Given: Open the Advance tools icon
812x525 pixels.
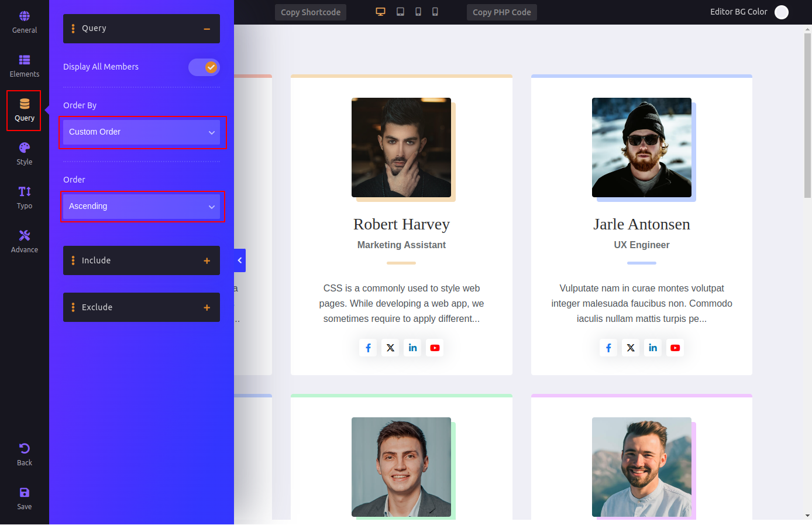Looking at the screenshot, I should tap(25, 242).
